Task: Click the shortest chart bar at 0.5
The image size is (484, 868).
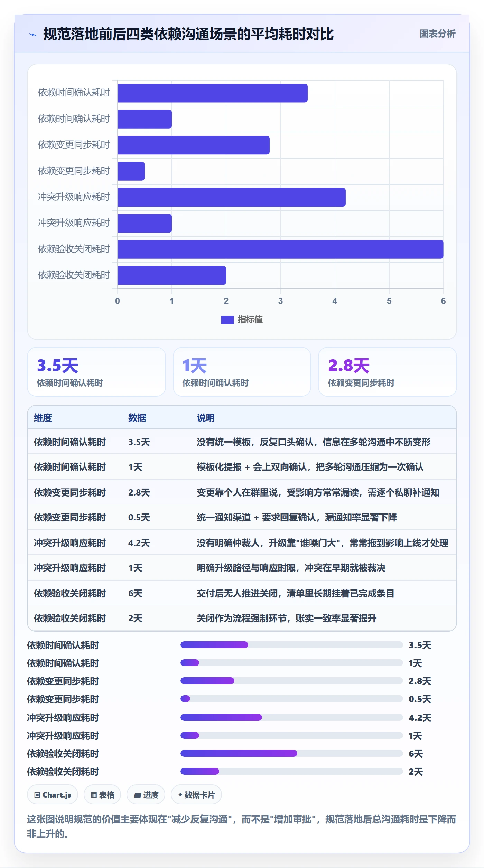Action: 131,171
